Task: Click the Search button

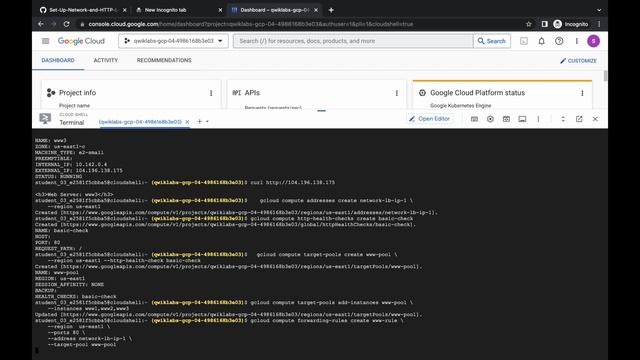Action: click(492, 41)
